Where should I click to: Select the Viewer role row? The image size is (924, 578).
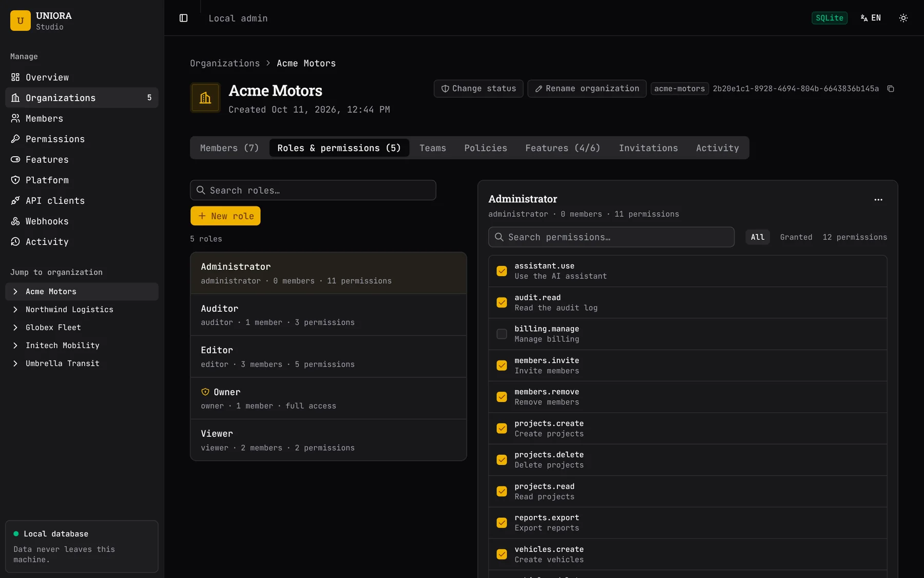pos(329,440)
